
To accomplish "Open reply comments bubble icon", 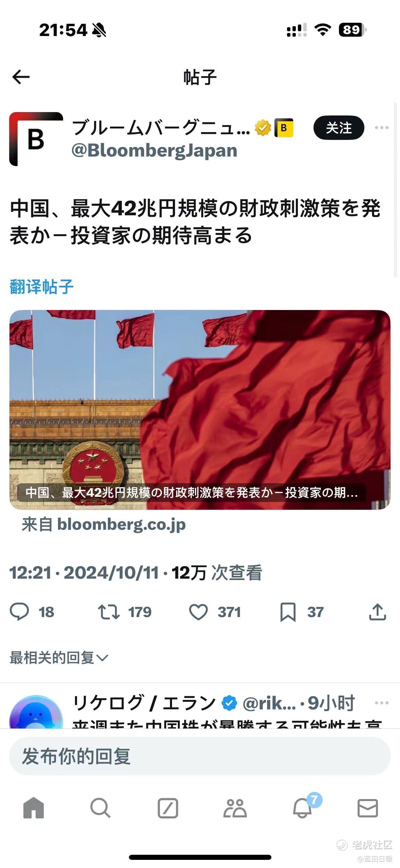I will (x=19, y=612).
